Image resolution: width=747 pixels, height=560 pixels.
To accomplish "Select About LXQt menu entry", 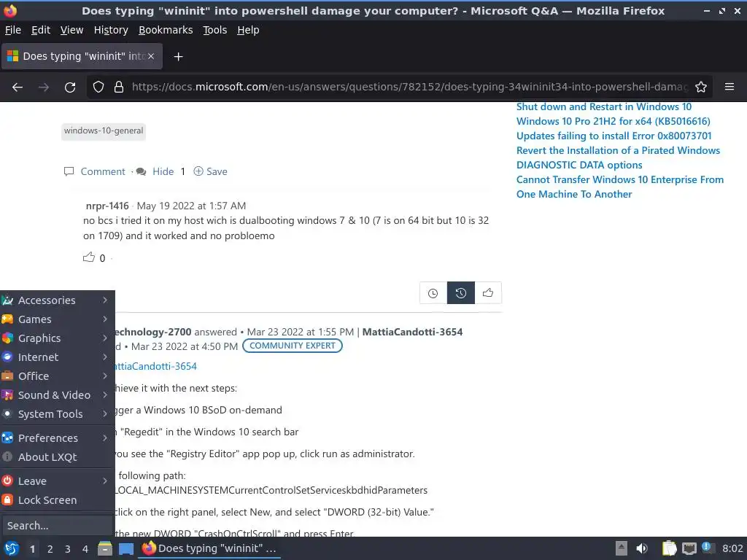I will tap(57, 457).
